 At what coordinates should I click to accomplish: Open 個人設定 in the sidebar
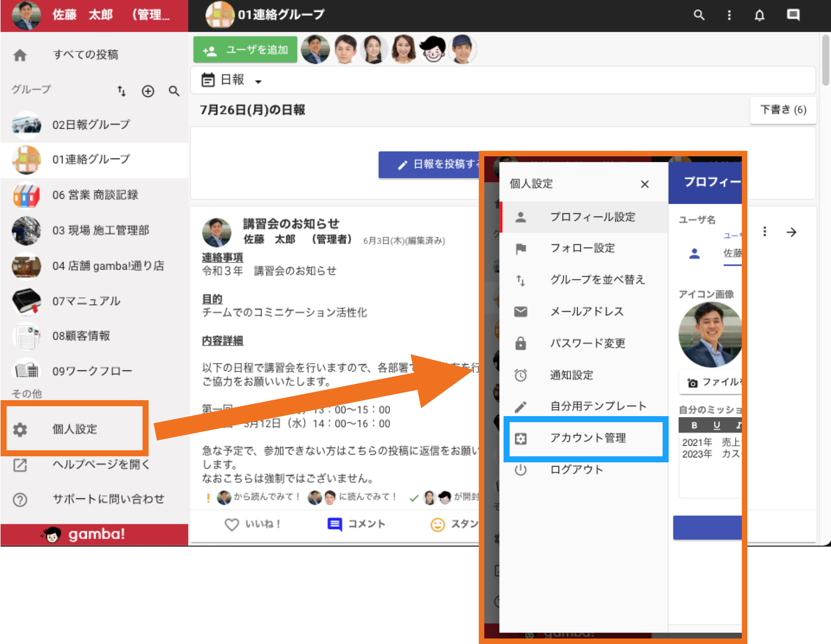(x=75, y=429)
